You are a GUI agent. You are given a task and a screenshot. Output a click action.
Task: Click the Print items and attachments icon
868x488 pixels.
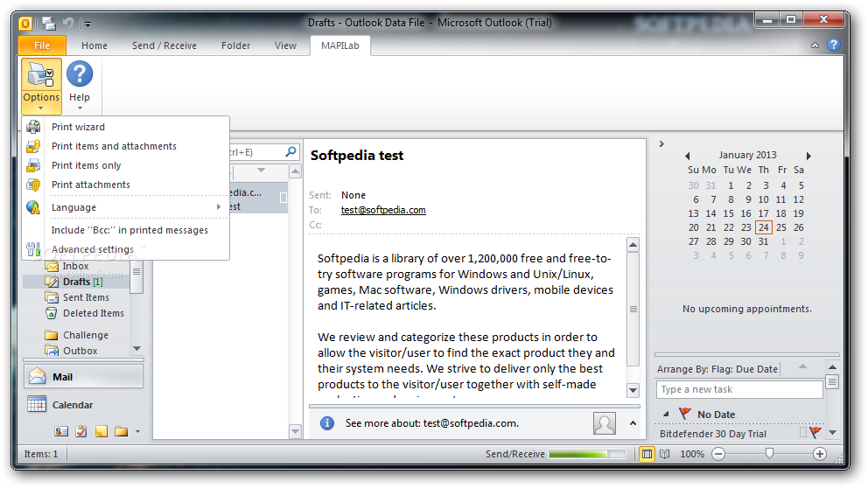33,146
